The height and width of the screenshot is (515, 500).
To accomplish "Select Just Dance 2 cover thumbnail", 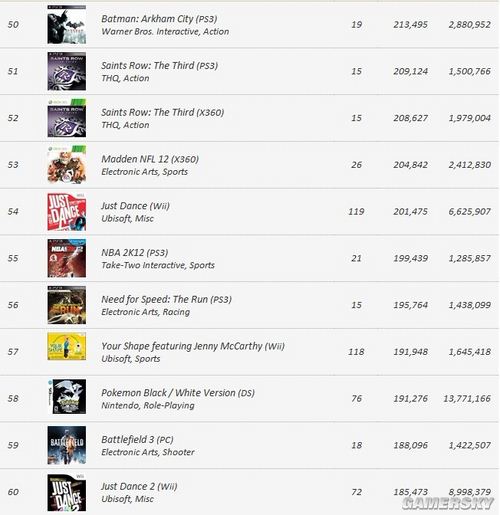I will (x=67, y=493).
